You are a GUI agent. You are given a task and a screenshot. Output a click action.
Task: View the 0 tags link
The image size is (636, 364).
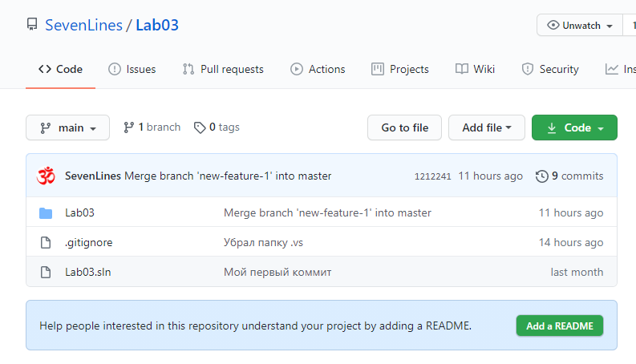(217, 127)
